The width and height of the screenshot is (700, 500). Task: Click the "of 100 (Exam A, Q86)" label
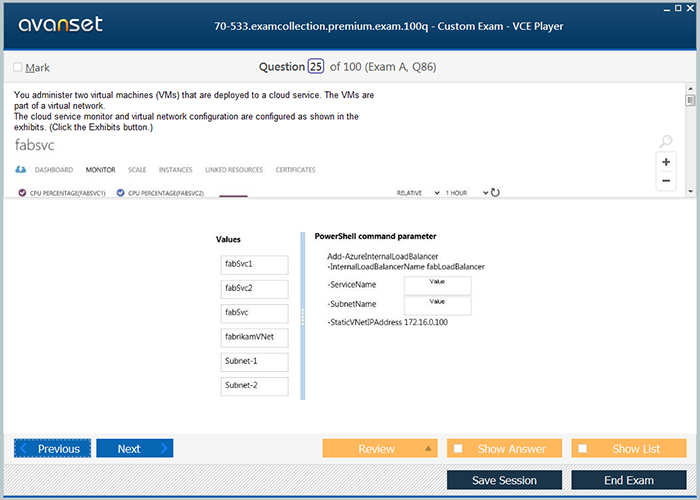[x=383, y=67]
